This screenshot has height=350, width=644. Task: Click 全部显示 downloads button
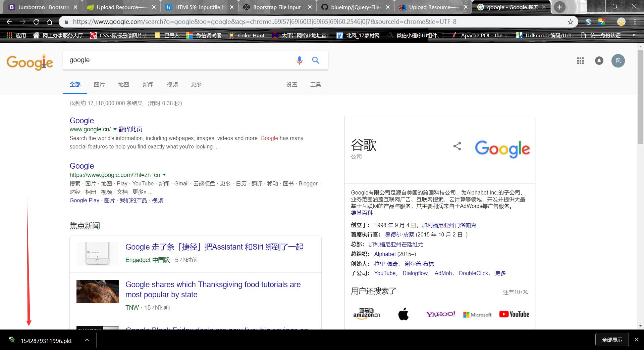[x=612, y=340]
